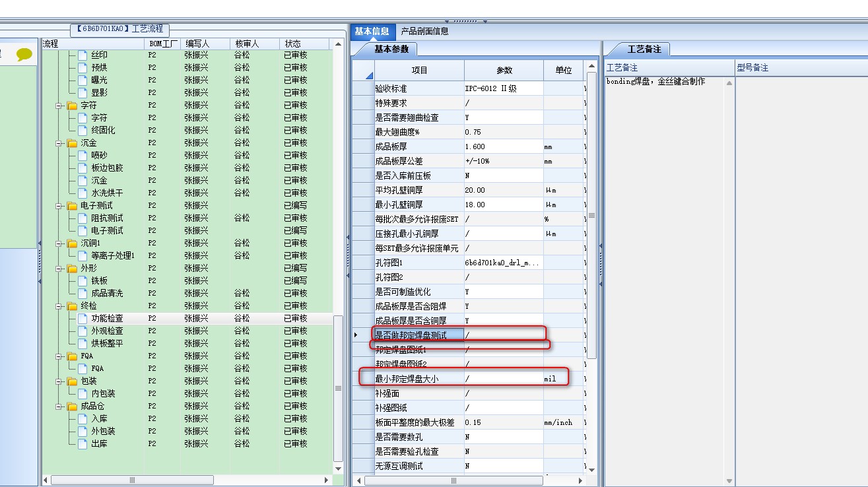The width and height of the screenshot is (868, 487).
Task: Click the 铣板 document icon
Action: [83, 280]
